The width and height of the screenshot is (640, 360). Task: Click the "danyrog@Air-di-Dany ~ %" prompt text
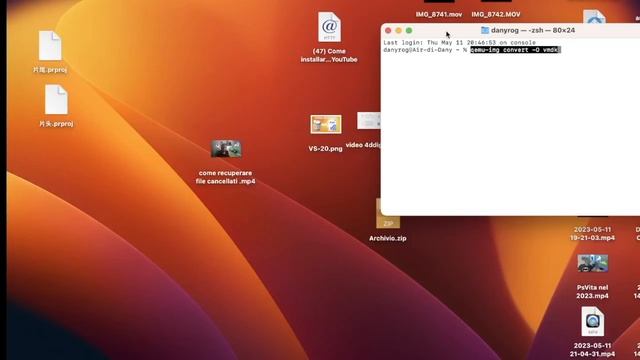(x=425, y=50)
